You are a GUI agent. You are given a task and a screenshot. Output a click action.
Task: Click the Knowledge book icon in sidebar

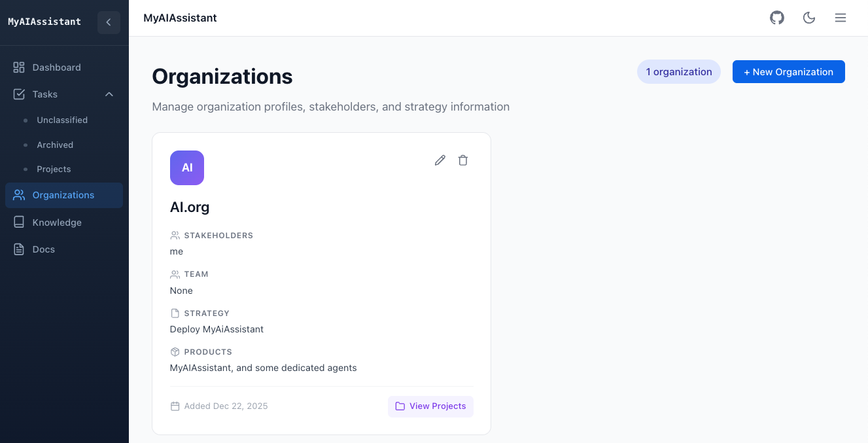point(19,222)
